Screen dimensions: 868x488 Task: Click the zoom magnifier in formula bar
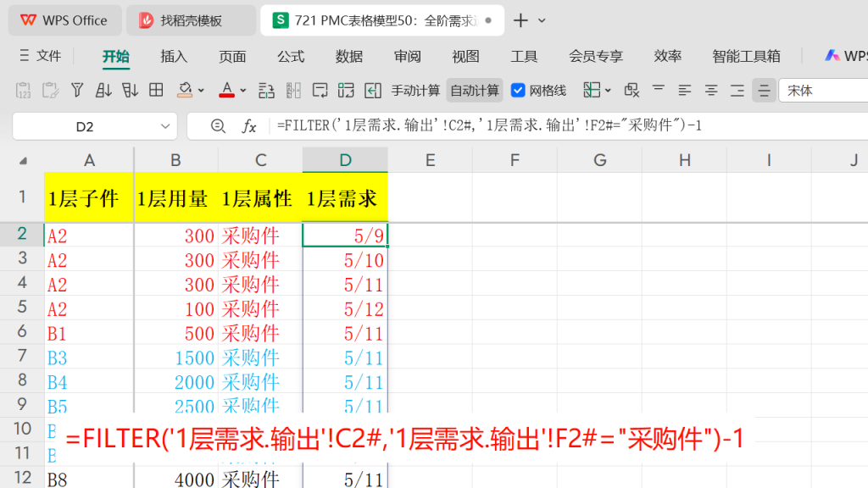[x=218, y=127]
